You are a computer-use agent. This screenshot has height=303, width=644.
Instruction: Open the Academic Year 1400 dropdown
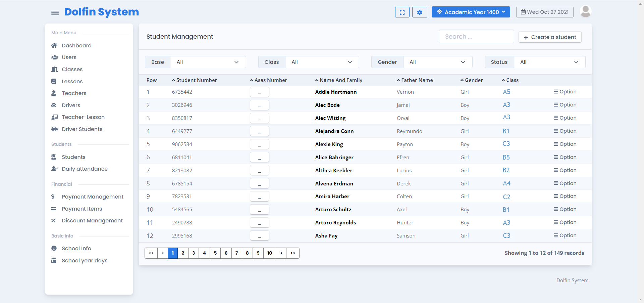pos(471,12)
